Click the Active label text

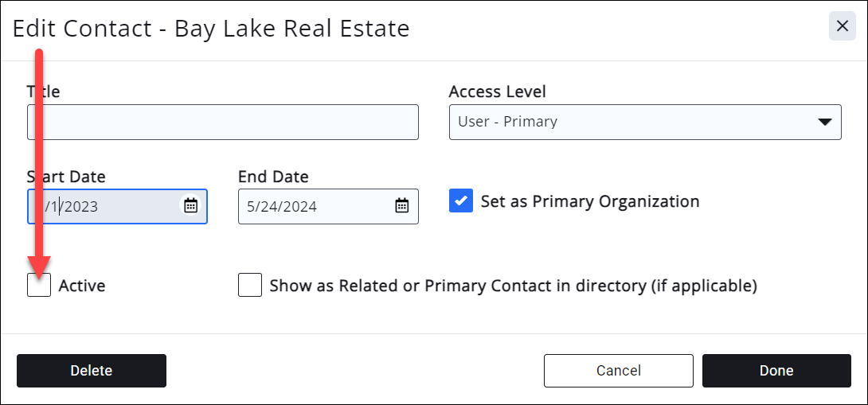82,286
